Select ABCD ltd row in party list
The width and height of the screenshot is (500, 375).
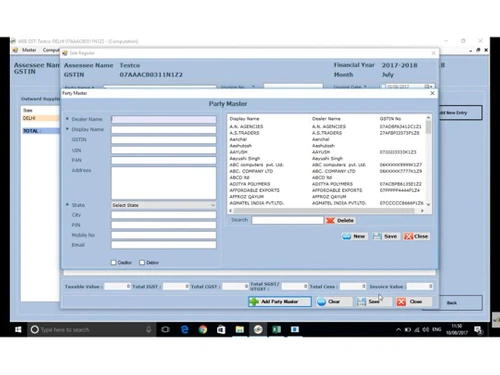[326, 177]
